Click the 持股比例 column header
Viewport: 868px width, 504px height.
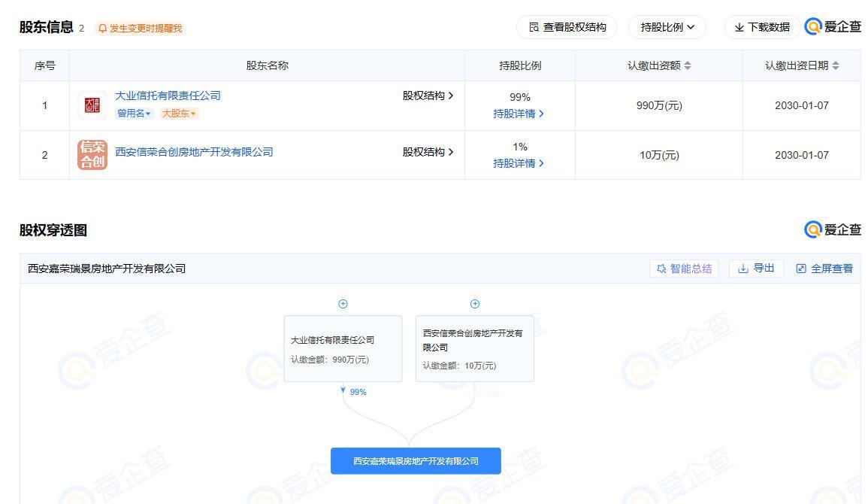point(520,65)
